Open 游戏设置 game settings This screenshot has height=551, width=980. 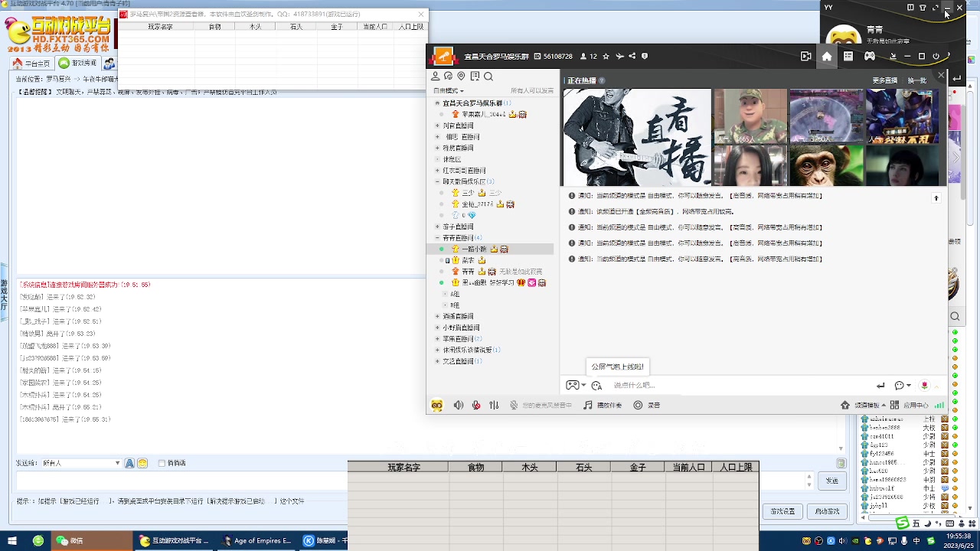click(x=782, y=511)
